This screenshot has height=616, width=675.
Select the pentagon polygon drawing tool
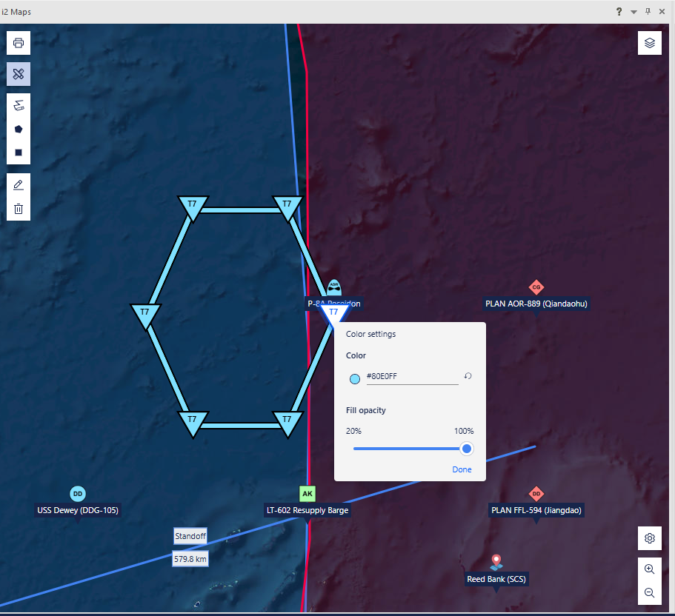[19, 129]
